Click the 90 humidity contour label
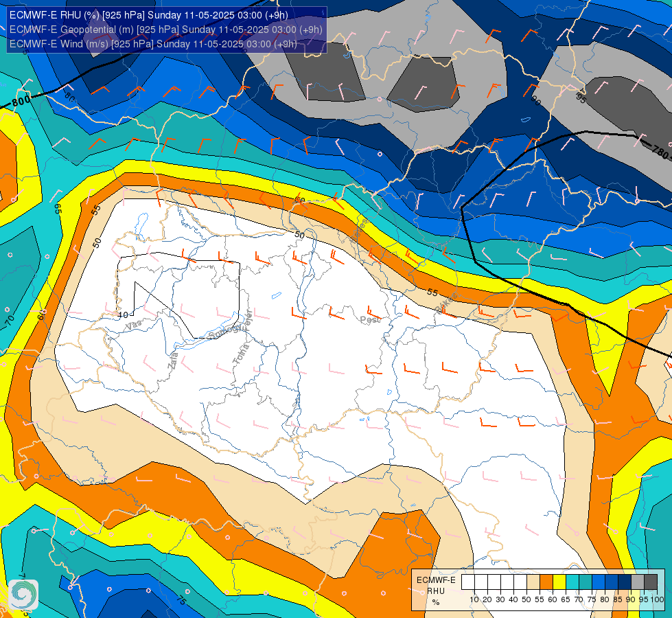 point(535,100)
